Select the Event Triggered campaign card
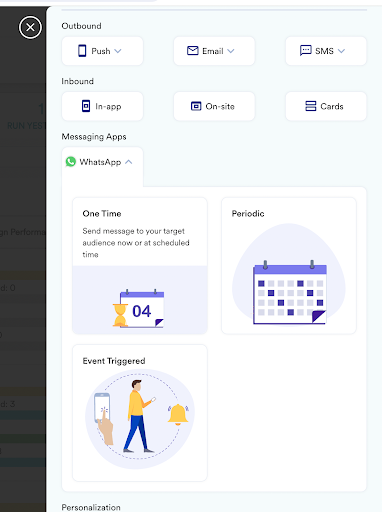This screenshot has height=512, width=382. coord(140,413)
